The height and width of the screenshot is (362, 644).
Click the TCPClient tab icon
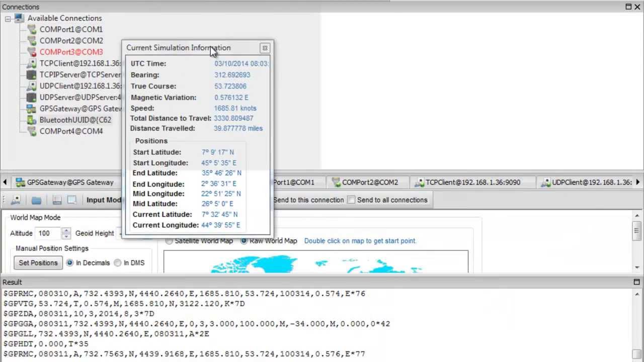[x=419, y=182]
